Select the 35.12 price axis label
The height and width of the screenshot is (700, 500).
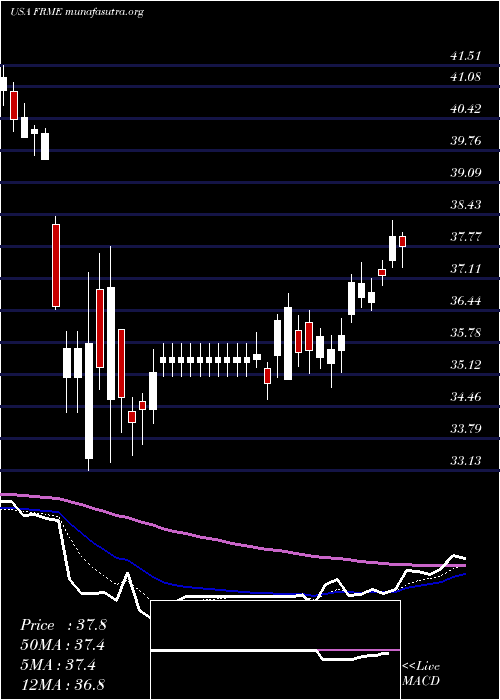(x=466, y=365)
